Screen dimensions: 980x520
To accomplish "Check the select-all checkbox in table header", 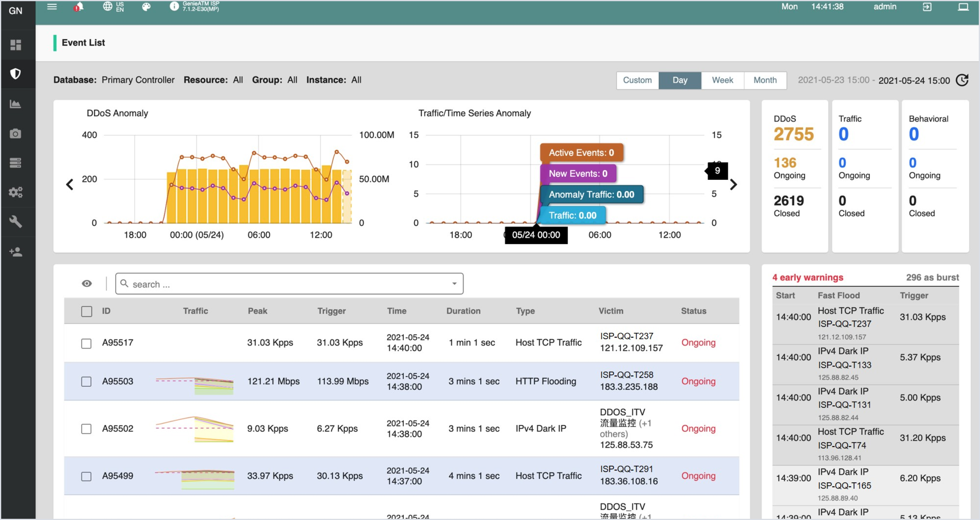I will pos(87,311).
